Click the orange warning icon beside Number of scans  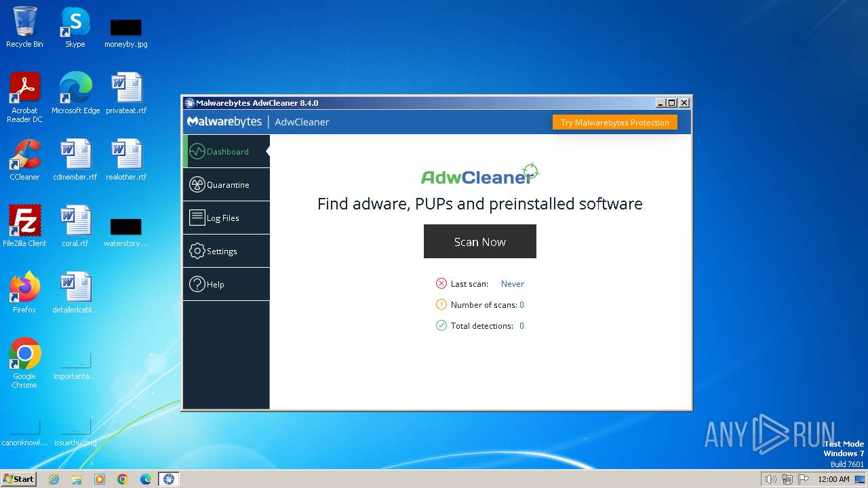tap(441, 304)
